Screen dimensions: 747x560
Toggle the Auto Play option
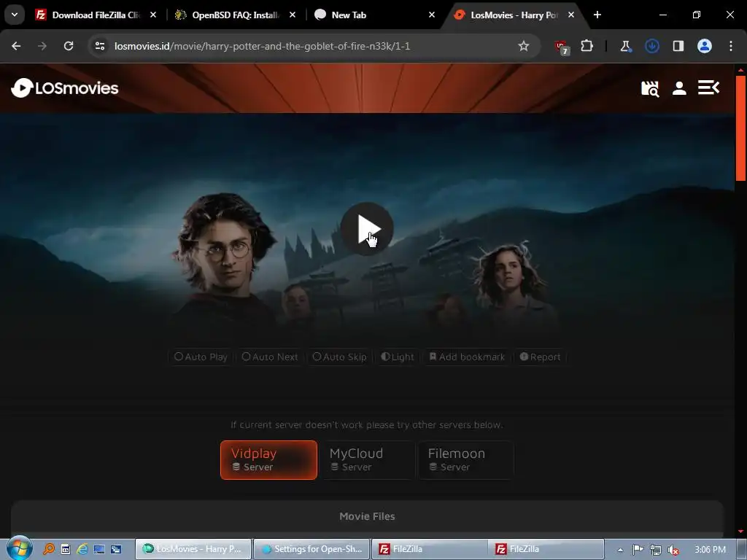tap(201, 357)
